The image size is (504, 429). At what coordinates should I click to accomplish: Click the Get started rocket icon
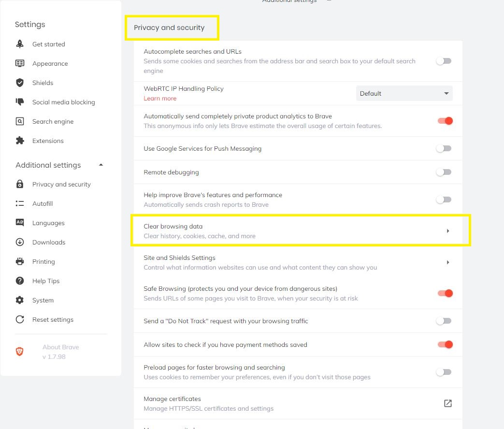20,44
